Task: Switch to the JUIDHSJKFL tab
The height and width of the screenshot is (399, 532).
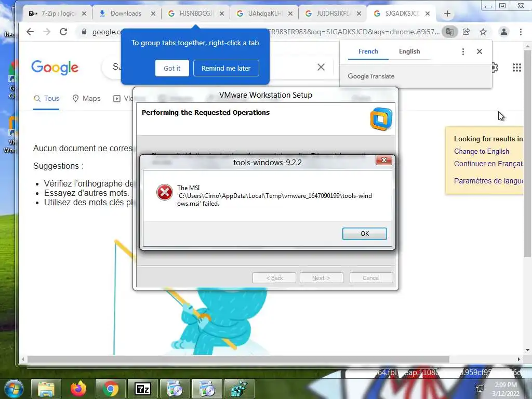Action: (x=333, y=14)
